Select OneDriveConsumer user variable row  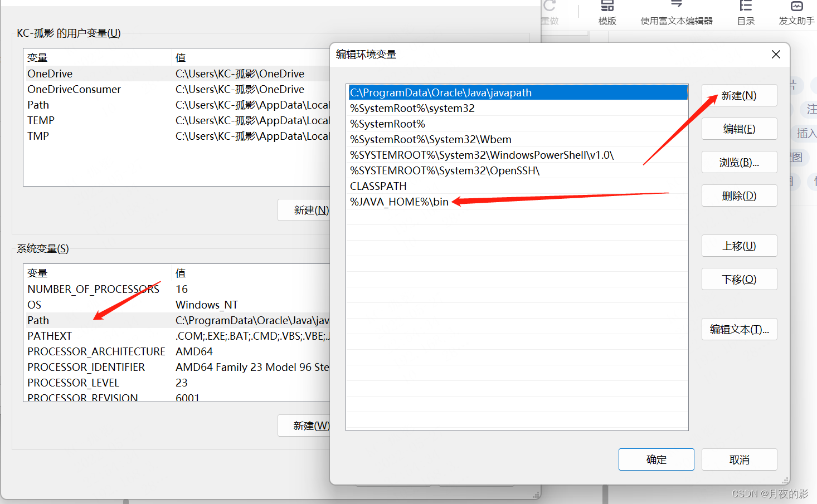point(177,89)
